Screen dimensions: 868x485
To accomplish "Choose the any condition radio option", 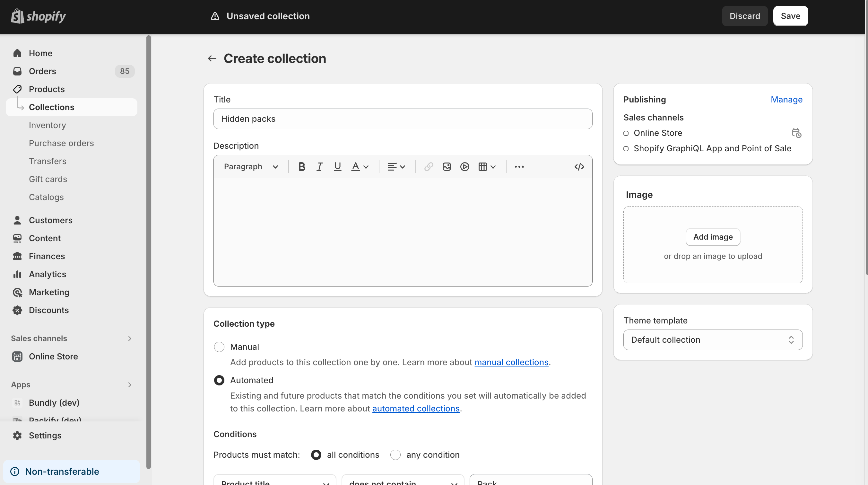I will [x=395, y=455].
